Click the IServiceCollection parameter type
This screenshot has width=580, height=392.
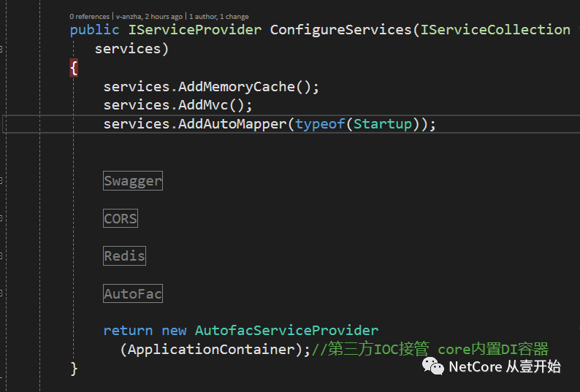495,30
